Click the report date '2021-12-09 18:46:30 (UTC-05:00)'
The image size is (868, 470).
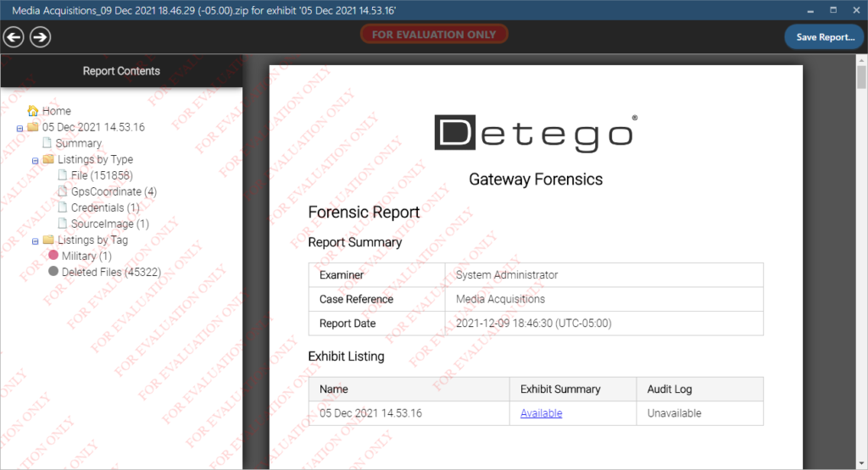(534, 323)
